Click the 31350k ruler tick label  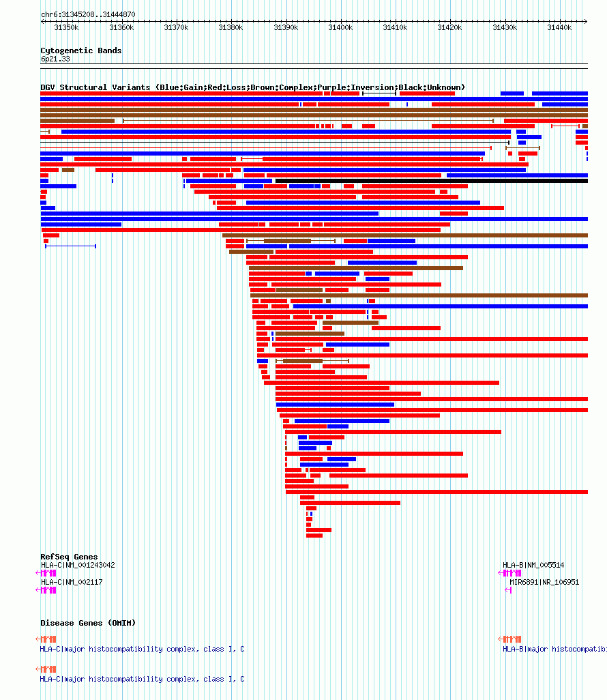point(67,28)
